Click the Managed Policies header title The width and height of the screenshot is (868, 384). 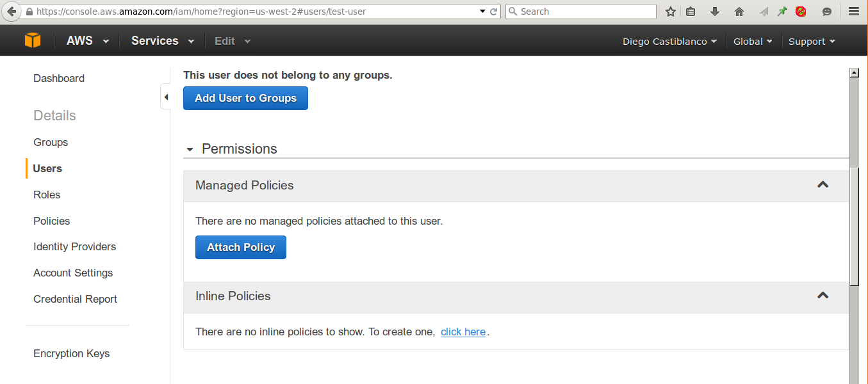[x=245, y=185]
